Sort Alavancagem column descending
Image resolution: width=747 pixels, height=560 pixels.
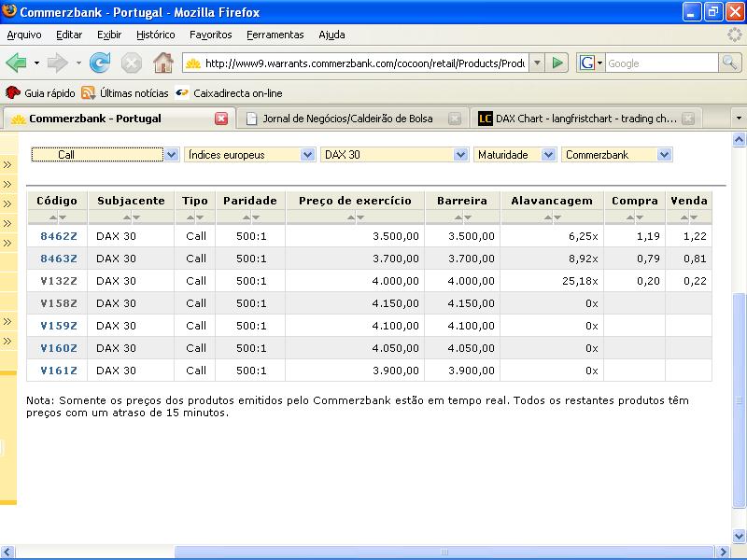click(557, 217)
